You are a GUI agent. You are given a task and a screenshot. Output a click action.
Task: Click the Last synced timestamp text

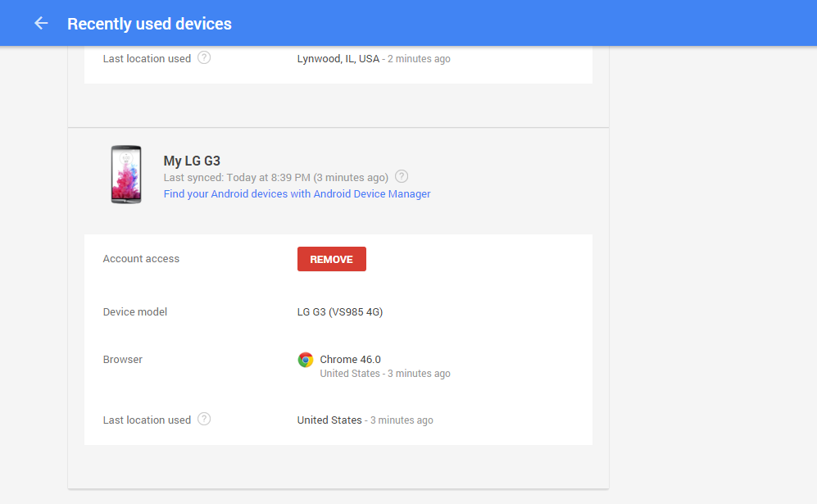[275, 178]
